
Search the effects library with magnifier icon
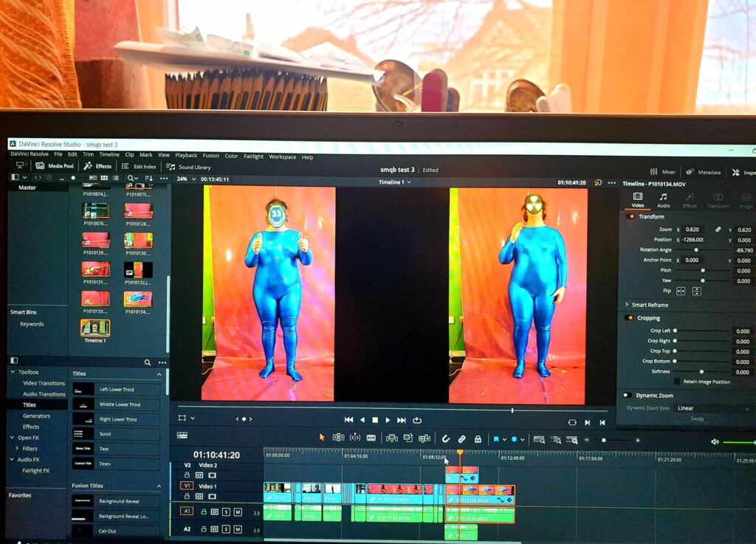coord(148,362)
